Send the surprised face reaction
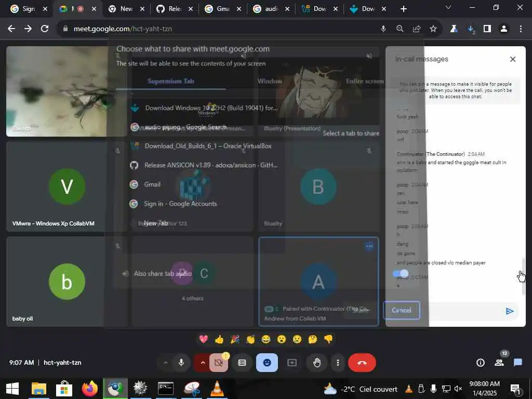Viewport: 532px width, 399px height. tap(282, 339)
